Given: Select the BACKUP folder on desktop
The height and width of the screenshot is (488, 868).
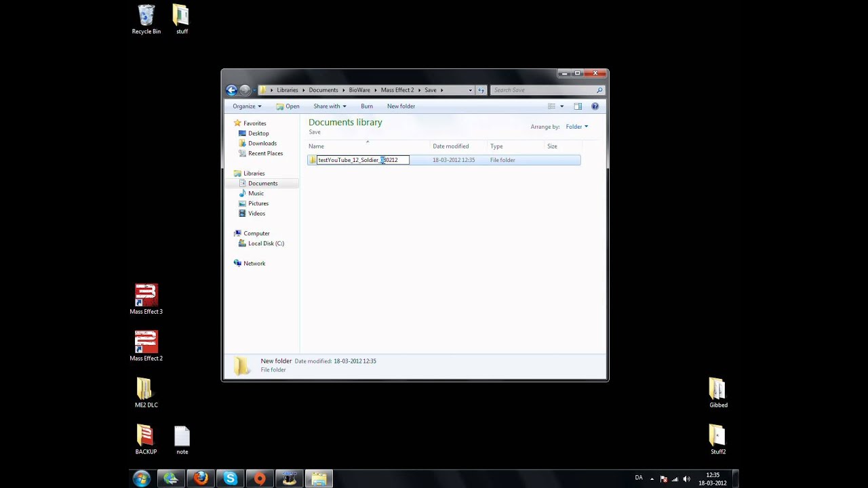Looking at the screenshot, I should point(146,439).
